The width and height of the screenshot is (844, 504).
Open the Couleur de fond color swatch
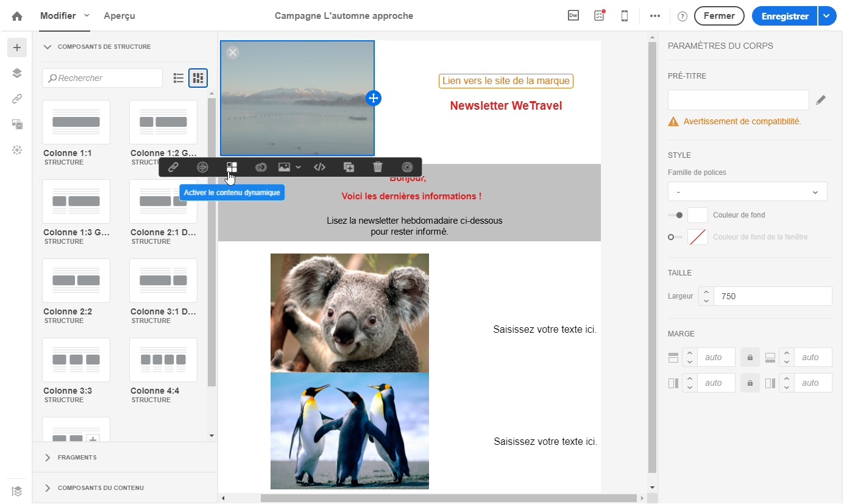[698, 215]
